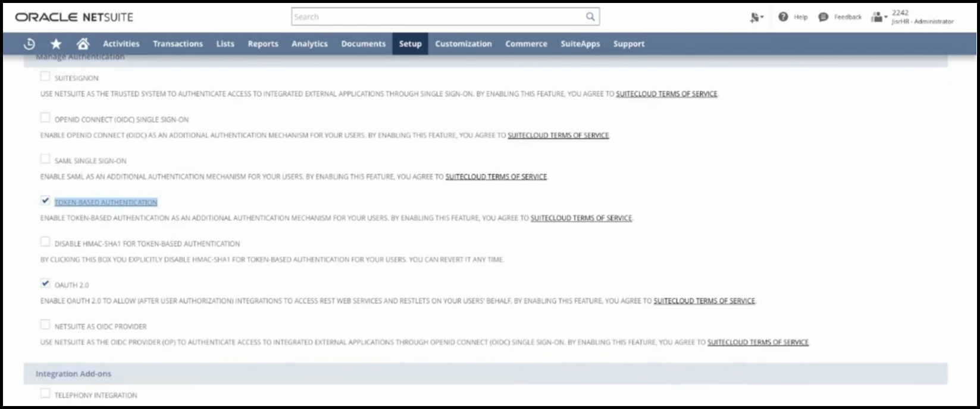This screenshot has height=409, width=980.
Task: Expand the Transactions menu
Action: [x=177, y=44]
